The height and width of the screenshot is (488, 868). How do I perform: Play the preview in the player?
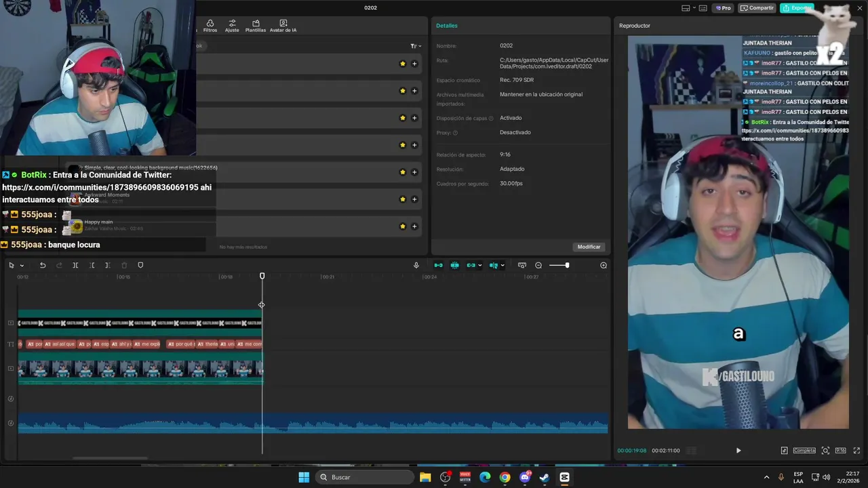pos(738,451)
